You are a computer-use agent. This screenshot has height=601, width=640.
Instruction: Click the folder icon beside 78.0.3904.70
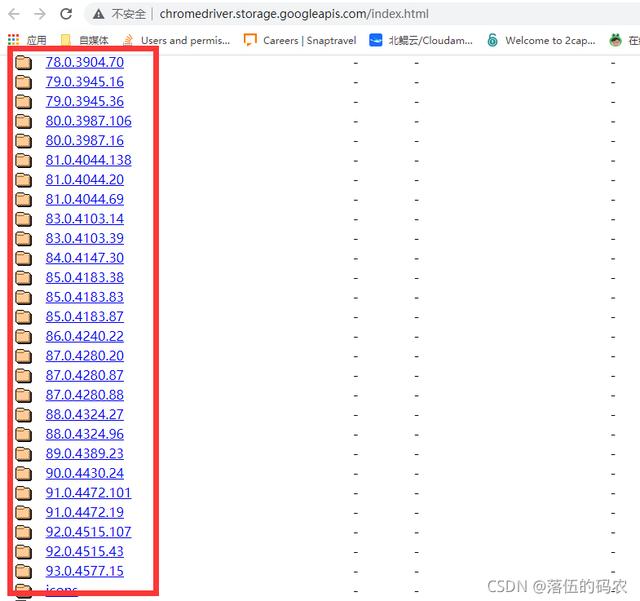click(x=24, y=62)
